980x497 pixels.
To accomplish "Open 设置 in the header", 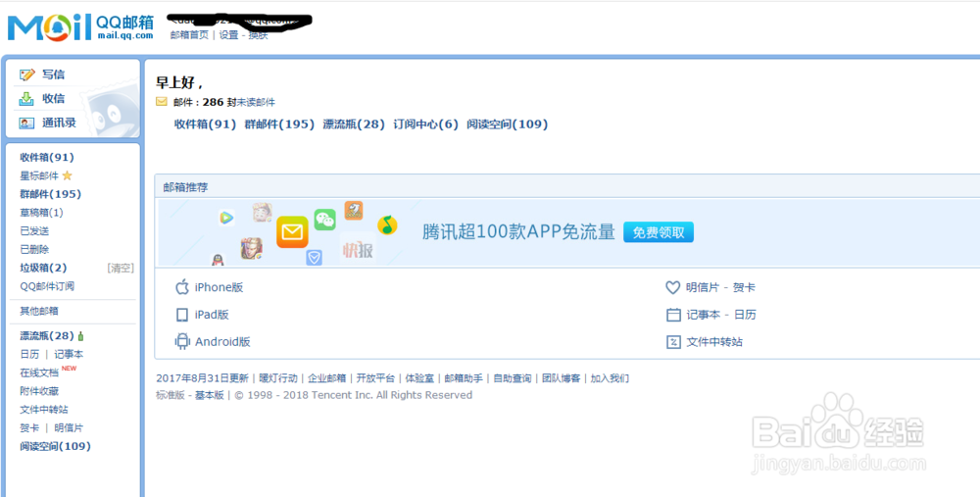I will pos(228,35).
